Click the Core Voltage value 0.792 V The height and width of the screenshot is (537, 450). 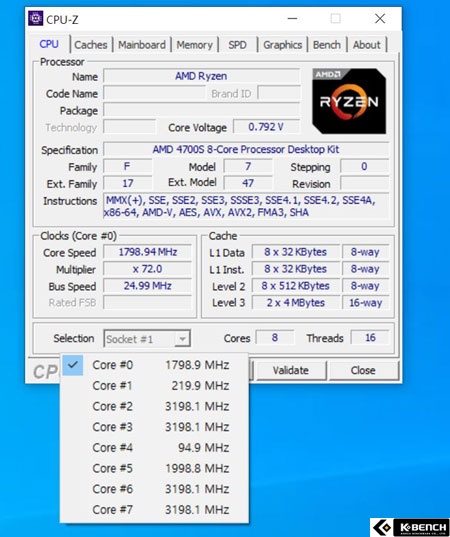[x=266, y=127]
